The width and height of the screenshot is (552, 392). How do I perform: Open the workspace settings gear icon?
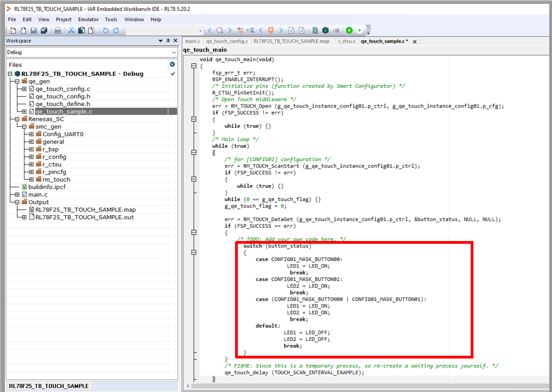tap(172, 64)
